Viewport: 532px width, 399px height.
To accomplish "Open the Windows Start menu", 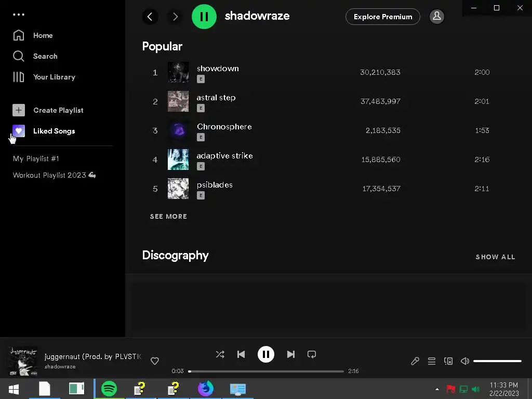I will pyautogui.click(x=14, y=389).
